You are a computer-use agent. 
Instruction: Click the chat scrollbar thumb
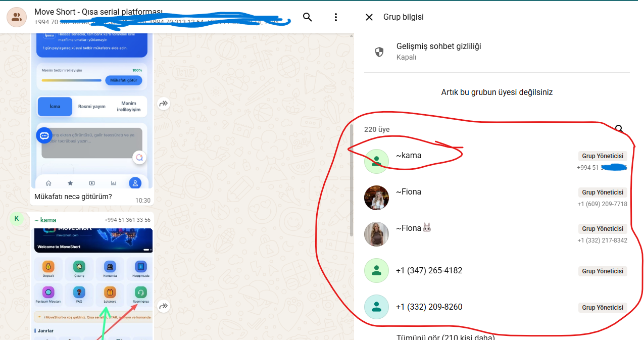(x=352, y=180)
